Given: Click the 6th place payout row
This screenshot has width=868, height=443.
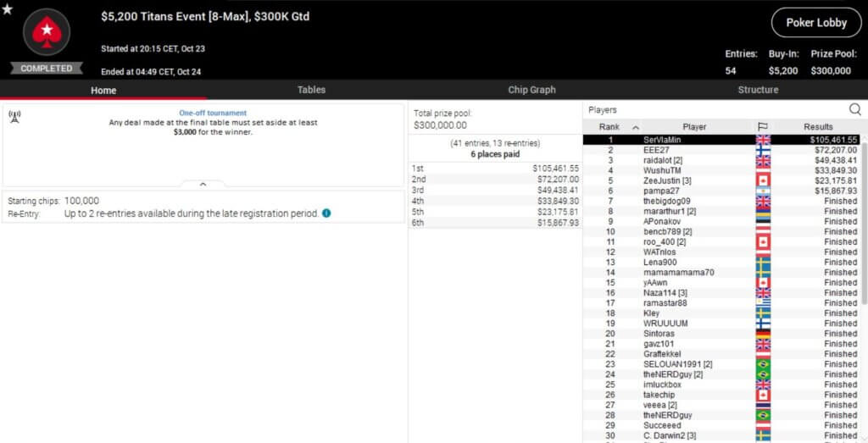Looking at the screenshot, I should point(495,222).
